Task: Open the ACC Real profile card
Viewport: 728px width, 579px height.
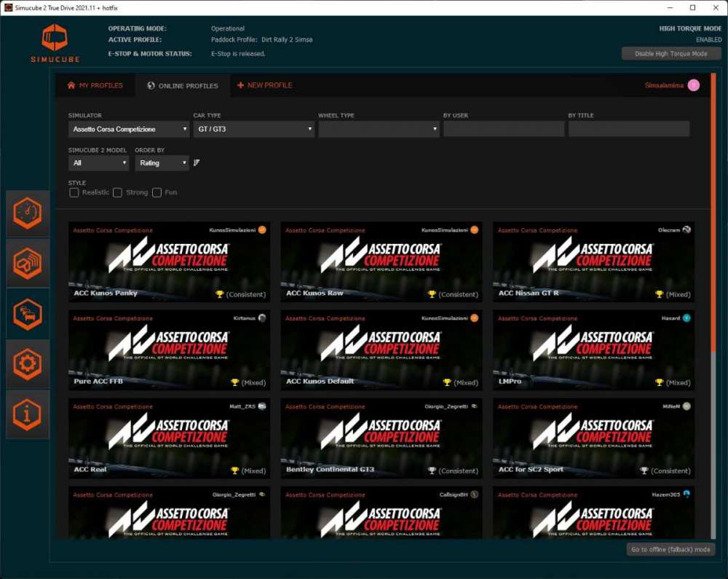Action: tap(169, 438)
